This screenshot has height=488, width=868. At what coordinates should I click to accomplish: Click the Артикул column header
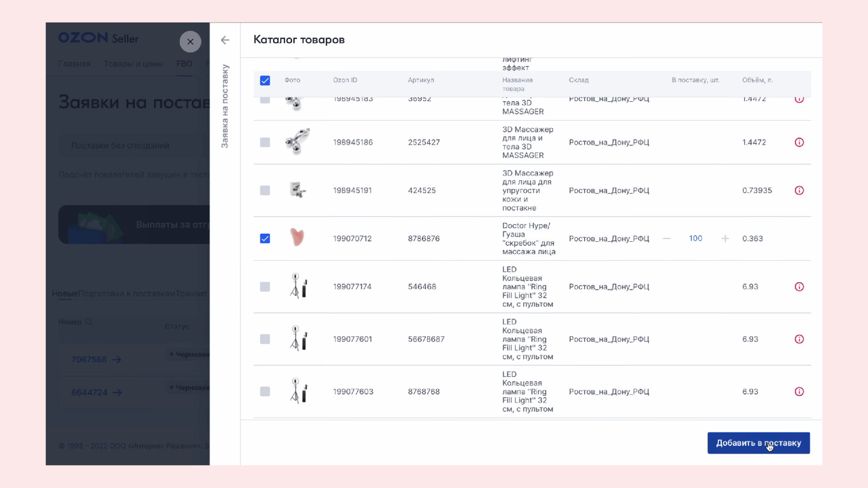click(x=420, y=80)
